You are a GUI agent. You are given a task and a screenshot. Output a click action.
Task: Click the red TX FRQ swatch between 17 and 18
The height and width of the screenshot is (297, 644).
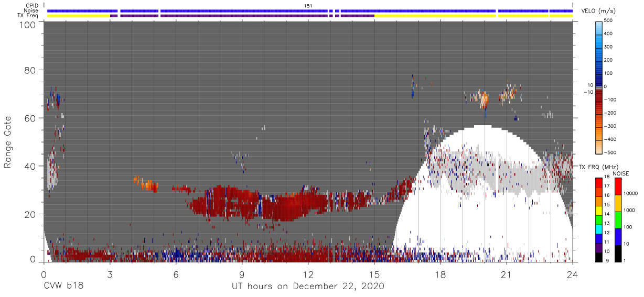click(x=599, y=183)
